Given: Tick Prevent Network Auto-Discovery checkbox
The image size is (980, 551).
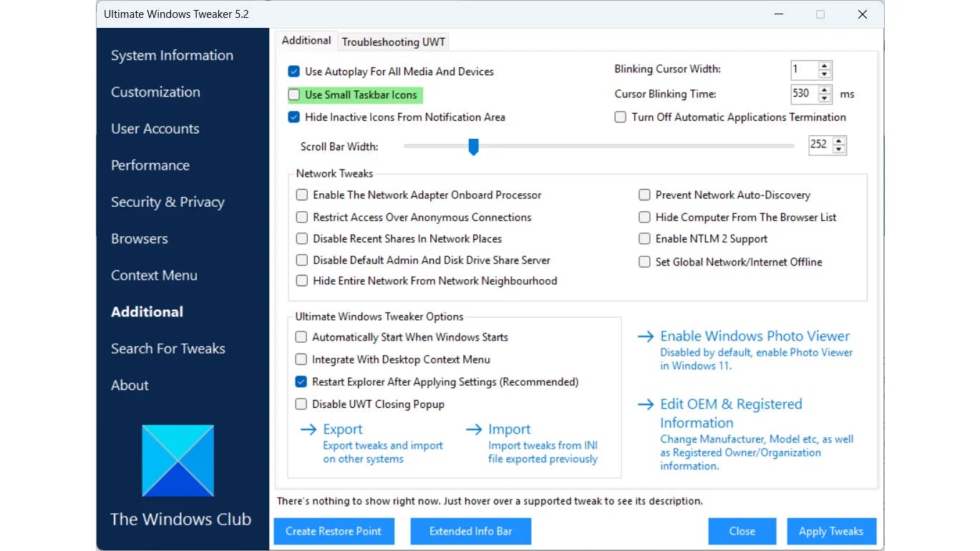Looking at the screenshot, I should 644,195.
